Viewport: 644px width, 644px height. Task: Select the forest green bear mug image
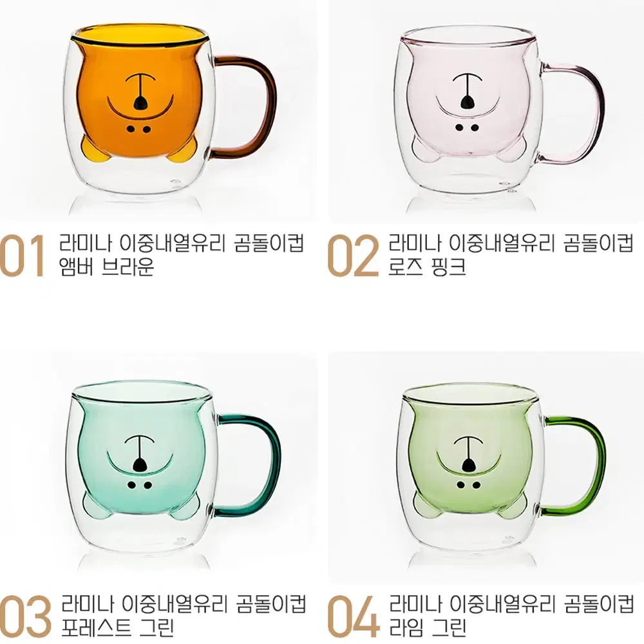pos(173,468)
